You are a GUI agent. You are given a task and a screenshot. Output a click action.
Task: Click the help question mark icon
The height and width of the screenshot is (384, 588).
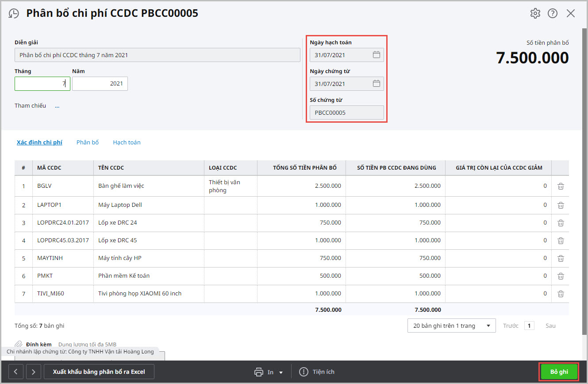(553, 13)
